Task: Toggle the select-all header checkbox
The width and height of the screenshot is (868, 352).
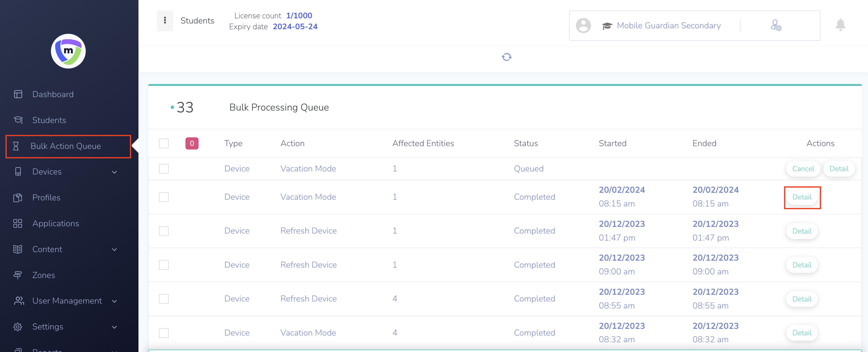Action: 164,143
